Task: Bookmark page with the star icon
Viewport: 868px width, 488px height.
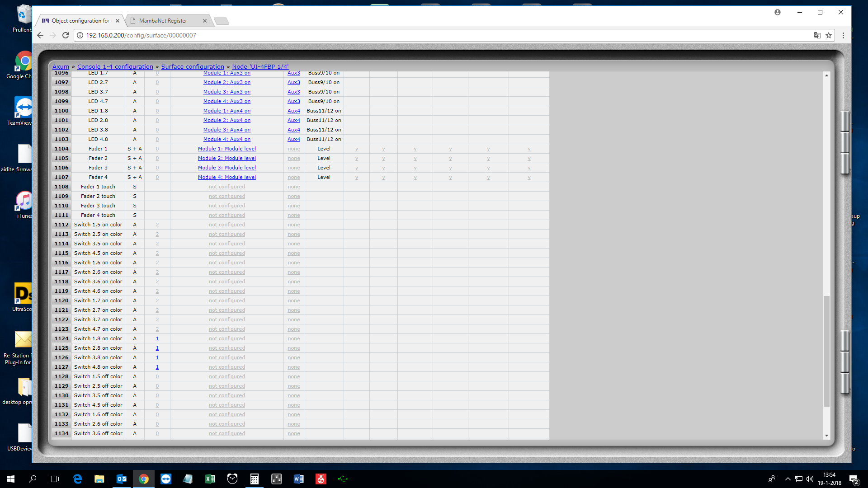Action: [829, 35]
